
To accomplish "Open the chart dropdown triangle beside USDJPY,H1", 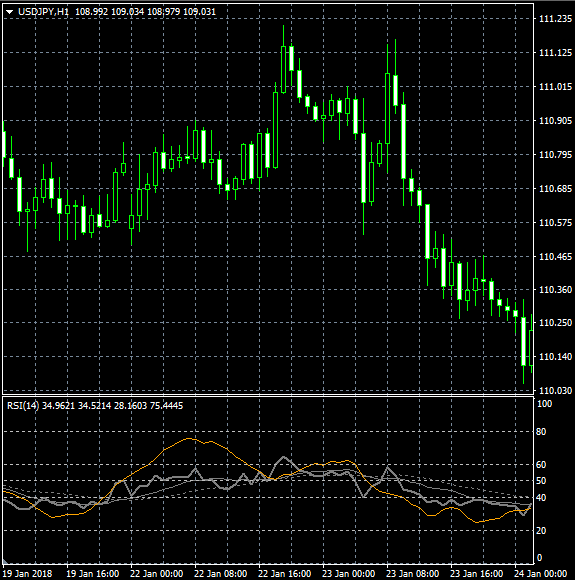I will pos(10,12).
